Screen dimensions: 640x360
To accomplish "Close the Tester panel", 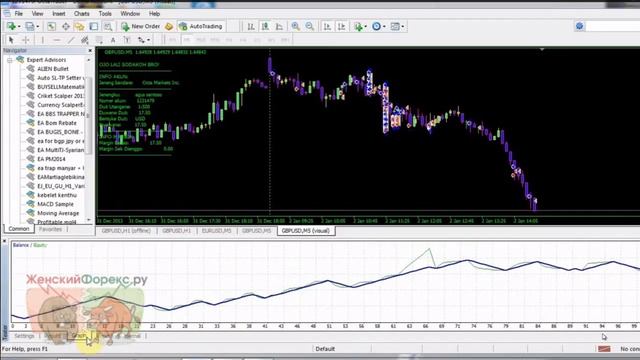I will [x=4, y=242].
